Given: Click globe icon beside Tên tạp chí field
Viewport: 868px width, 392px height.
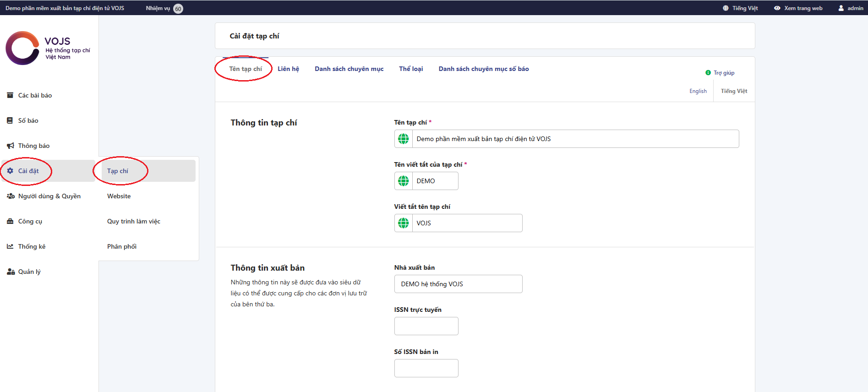Looking at the screenshot, I should [404, 139].
